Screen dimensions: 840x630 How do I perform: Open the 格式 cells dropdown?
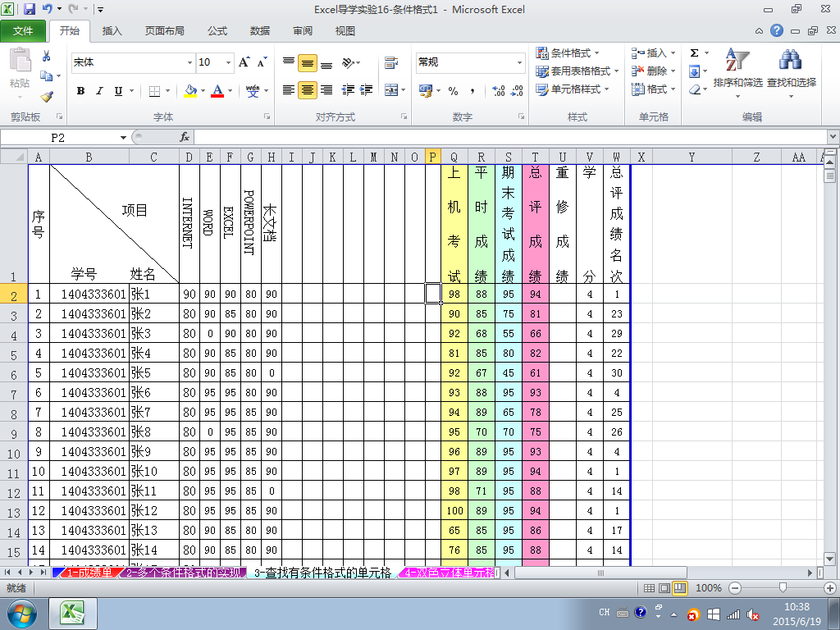click(654, 89)
